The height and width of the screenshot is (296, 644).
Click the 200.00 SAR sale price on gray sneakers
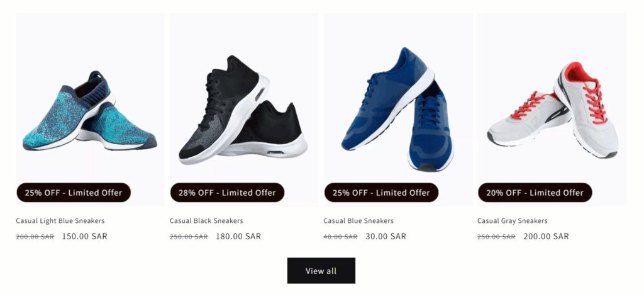[x=546, y=237]
